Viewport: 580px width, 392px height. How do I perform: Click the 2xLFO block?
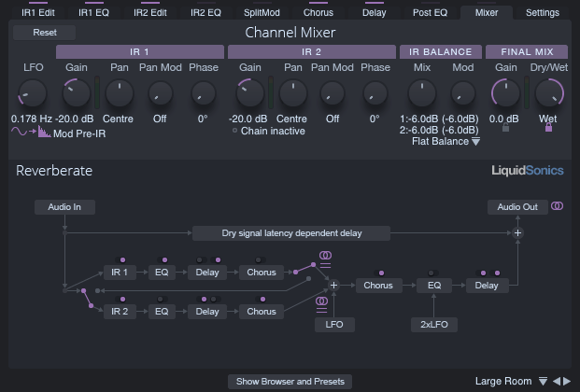pyautogui.click(x=434, y=324)
